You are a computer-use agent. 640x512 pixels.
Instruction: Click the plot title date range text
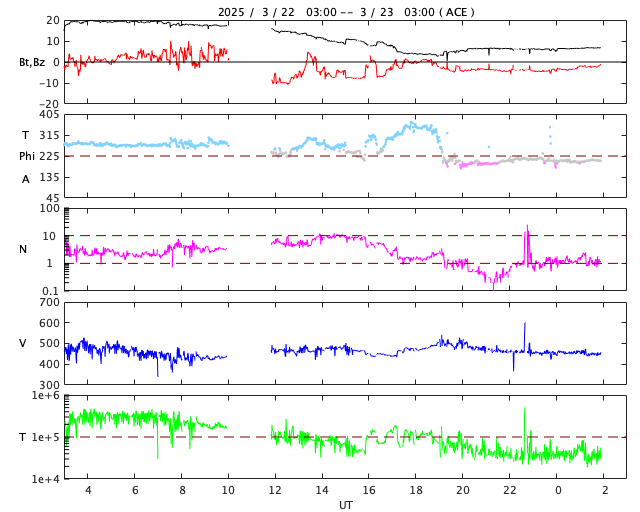click(x=346, y=12)
